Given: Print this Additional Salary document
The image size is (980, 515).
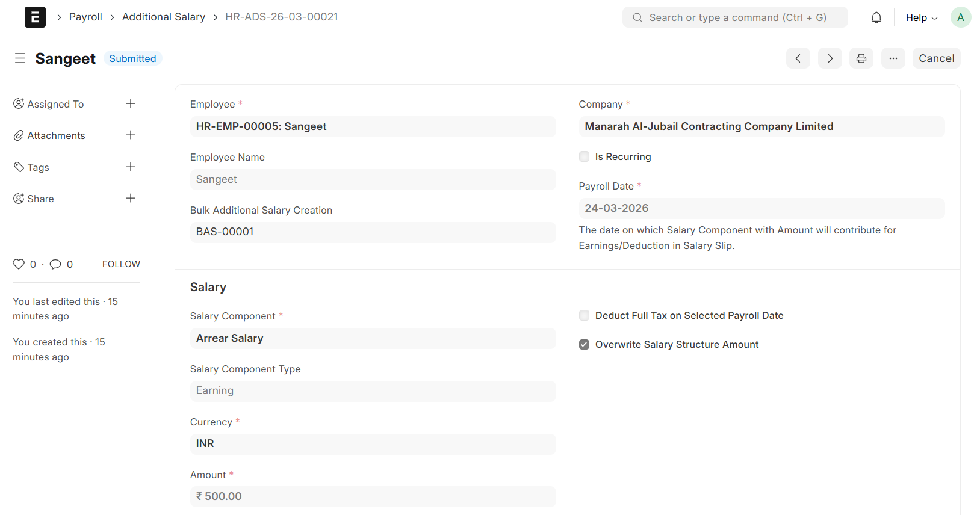Looking at the screenshot, I should click(x=861, y=58).
